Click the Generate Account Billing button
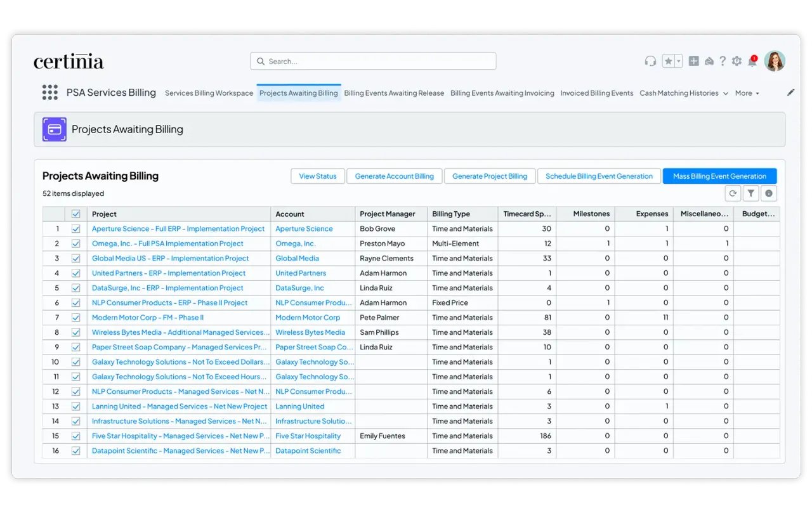Image resolution: width=812 pixels, height=513 pixels. click(395, 176)
